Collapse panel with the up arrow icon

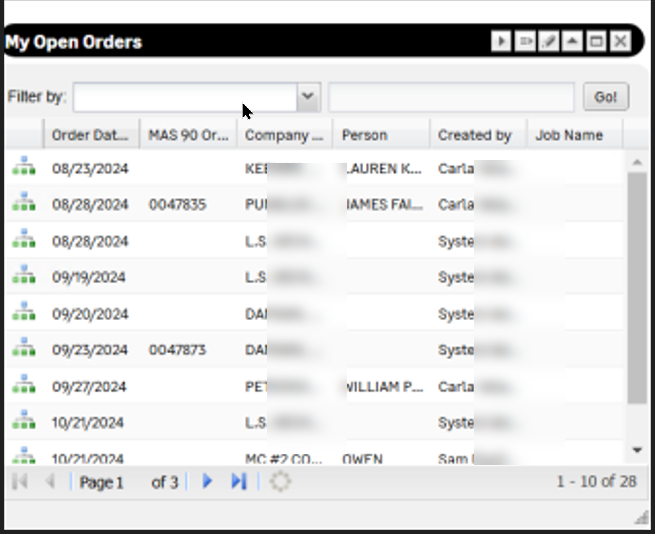[x=572, y=41]
